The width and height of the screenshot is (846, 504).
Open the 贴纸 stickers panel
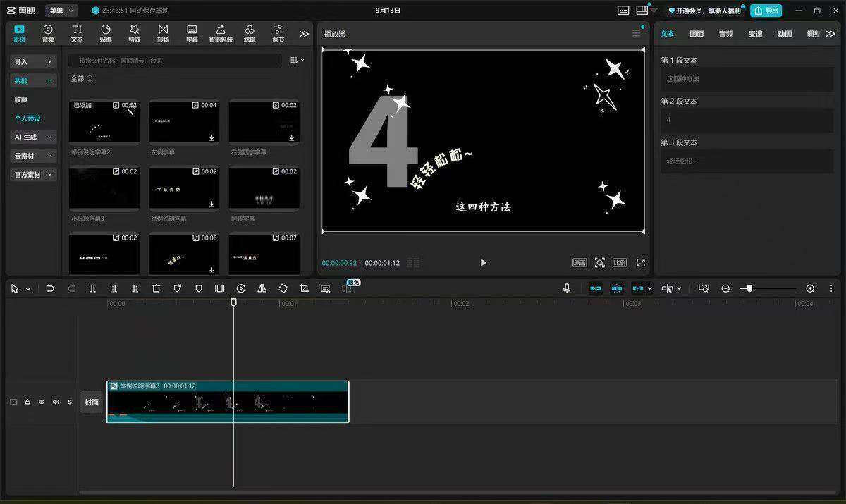tap(106, 33)
